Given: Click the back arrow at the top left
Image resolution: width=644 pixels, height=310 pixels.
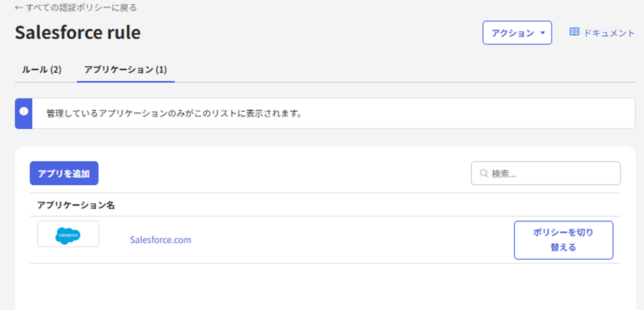Looking at the screenshot, I should (x=18, y=8).
